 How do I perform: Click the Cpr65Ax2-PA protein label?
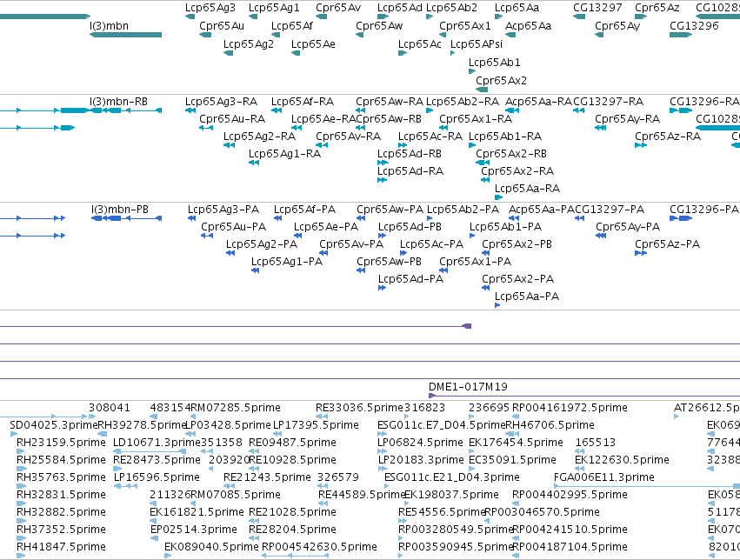pos(517,279)
